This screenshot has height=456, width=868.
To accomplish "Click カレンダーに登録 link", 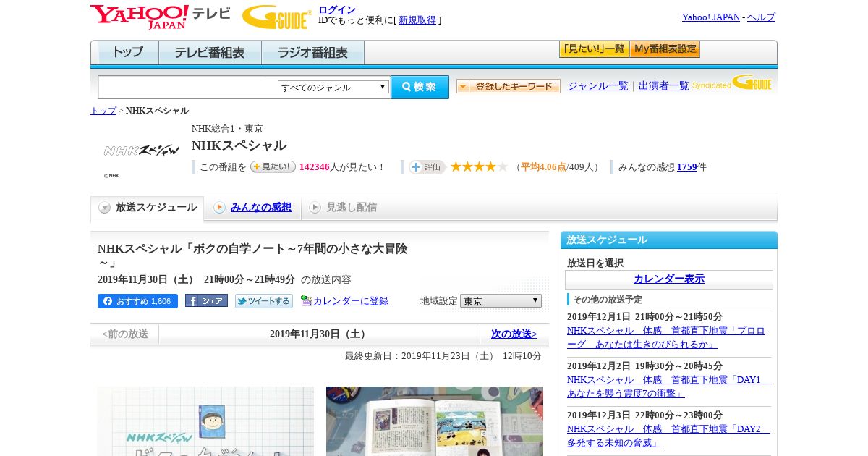I will (351, 301).
